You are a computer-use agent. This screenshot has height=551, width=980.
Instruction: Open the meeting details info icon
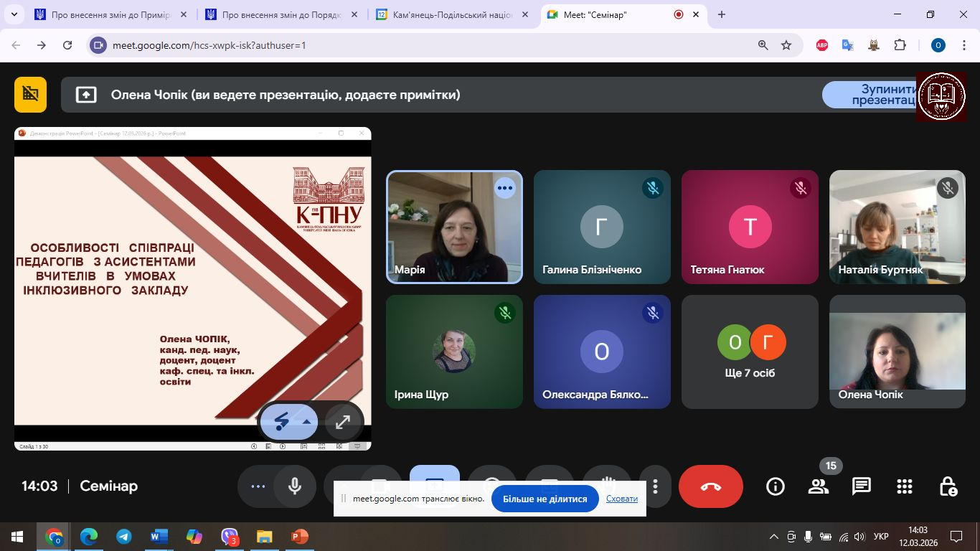(776, 486)
